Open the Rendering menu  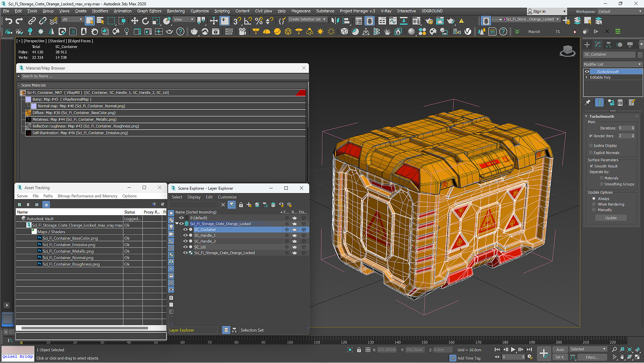(176, 11)
